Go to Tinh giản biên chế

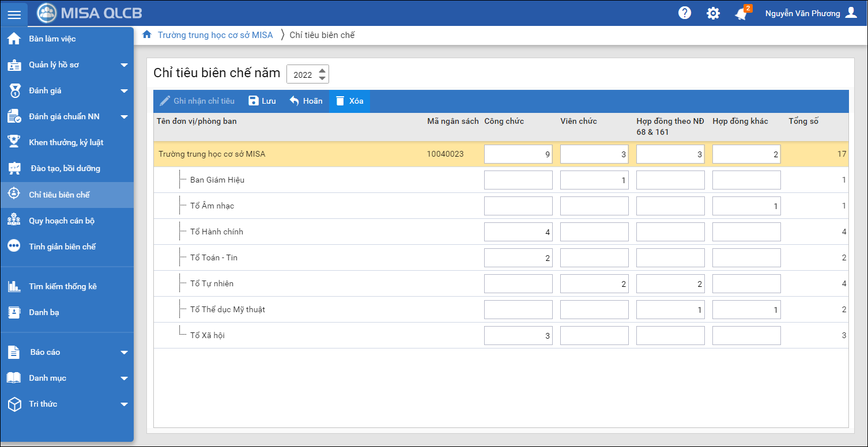(62, 247)
